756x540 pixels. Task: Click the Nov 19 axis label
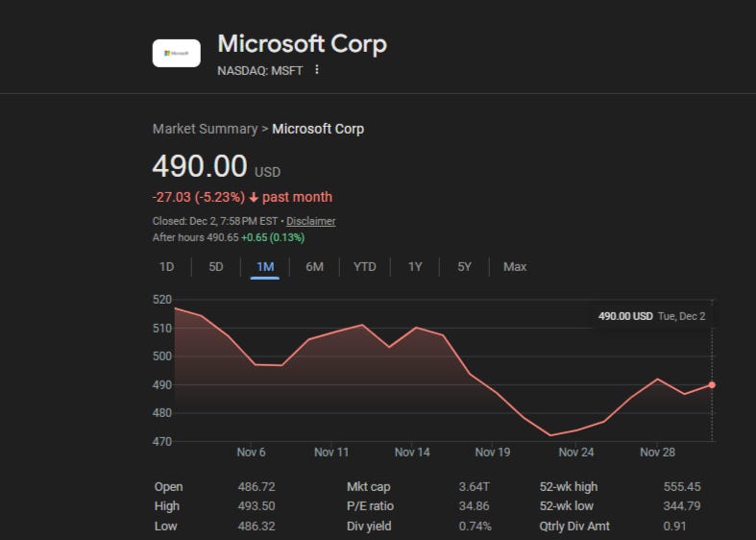tap(493, 453)
